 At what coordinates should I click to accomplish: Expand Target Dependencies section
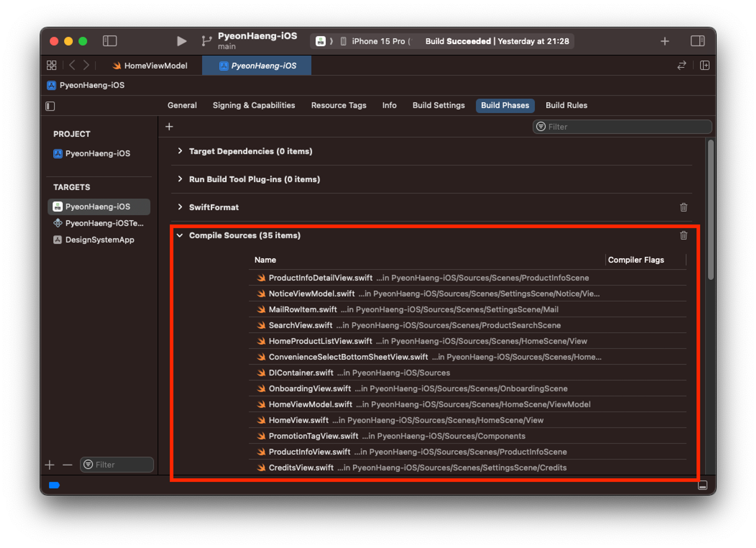180,151
